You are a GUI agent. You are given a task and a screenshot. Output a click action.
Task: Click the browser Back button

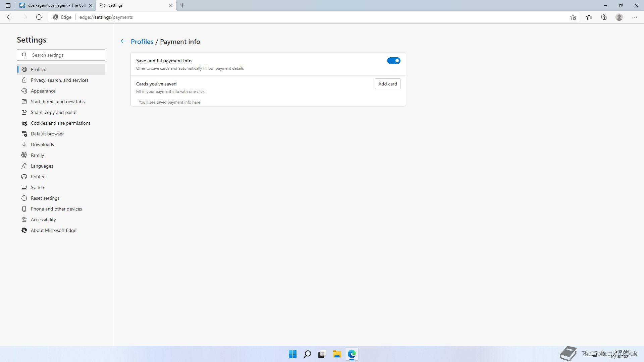[x=9, y=17]
